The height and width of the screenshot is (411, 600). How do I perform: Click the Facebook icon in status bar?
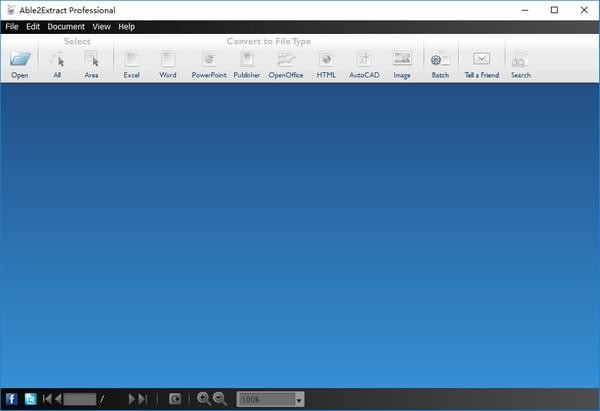pos(12,399)
